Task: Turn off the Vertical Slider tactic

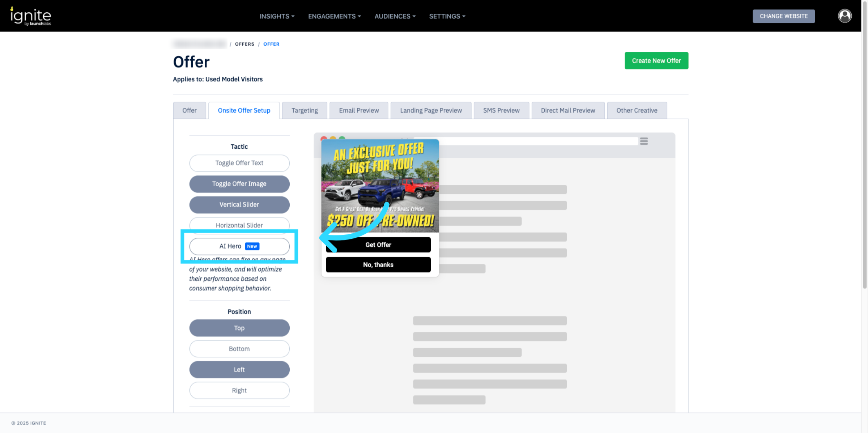Action: tap(239, 205)
